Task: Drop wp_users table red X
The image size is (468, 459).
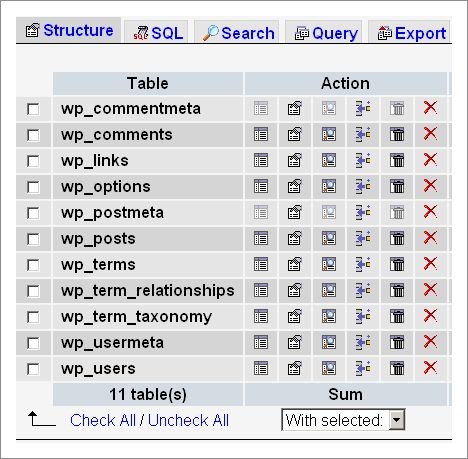Action: (430, 368)
